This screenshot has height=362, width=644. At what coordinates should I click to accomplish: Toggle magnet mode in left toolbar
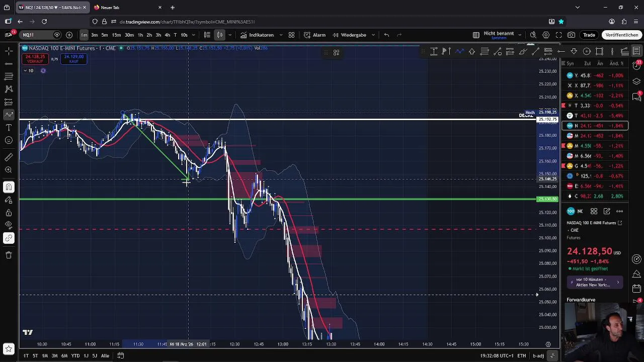tap(9, 187)
